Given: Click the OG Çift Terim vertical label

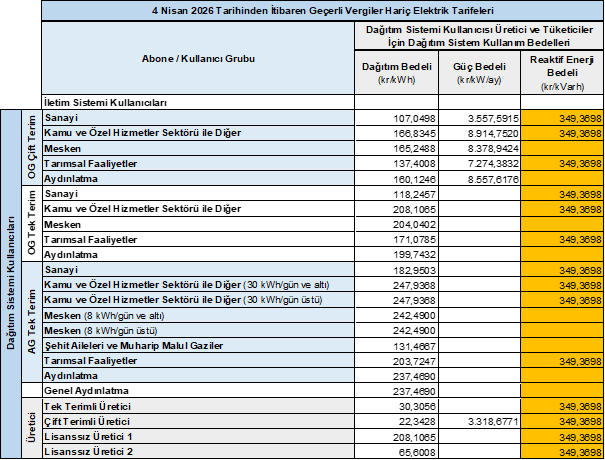Looking at the screenshot, I should click(32, 147).
